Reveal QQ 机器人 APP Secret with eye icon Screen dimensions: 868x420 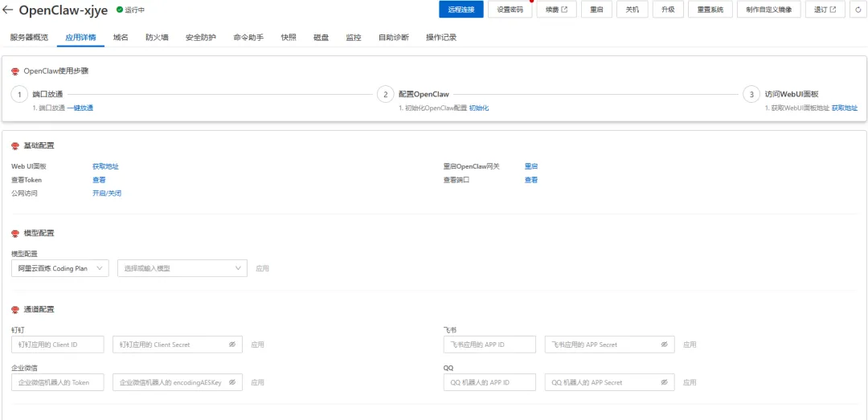pyautogui.click(x=665, y=382)
